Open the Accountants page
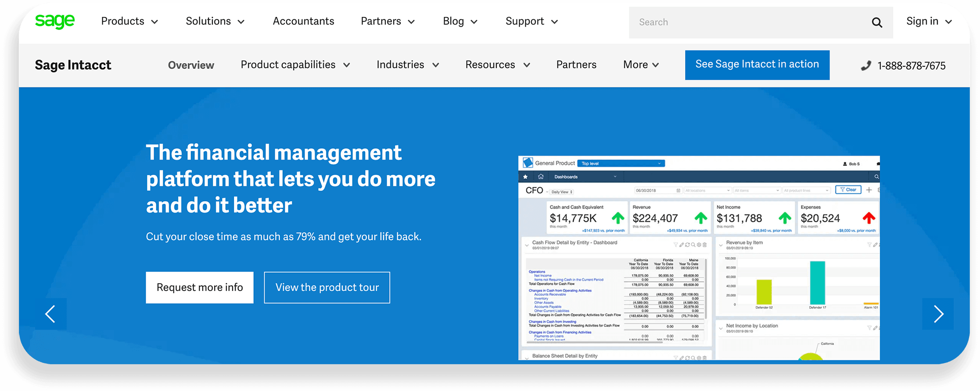980x391 pixels. pos(303,21)
